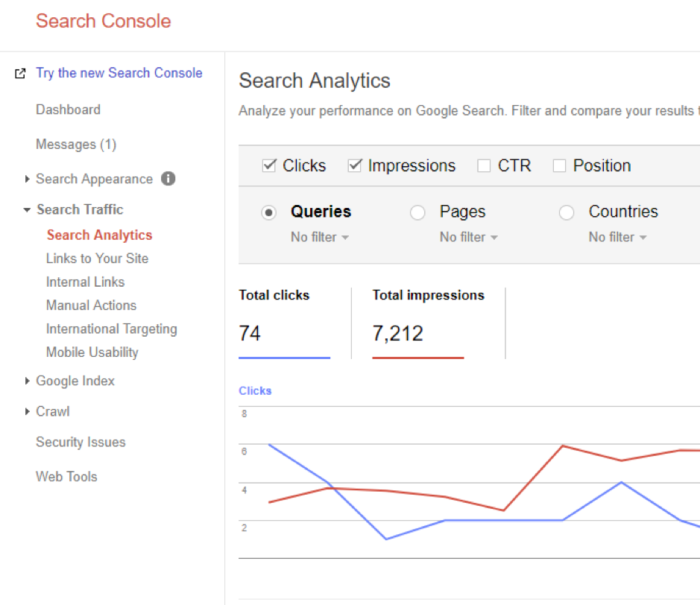Open the No filter dropdown under Pages
700x605 pixels.
point(469,237)
